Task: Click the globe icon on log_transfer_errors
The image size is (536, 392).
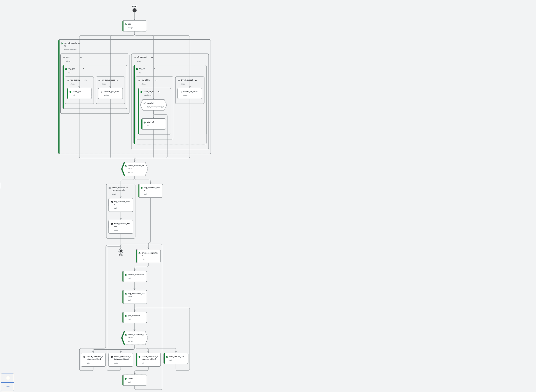Action: tap(112, 202)
